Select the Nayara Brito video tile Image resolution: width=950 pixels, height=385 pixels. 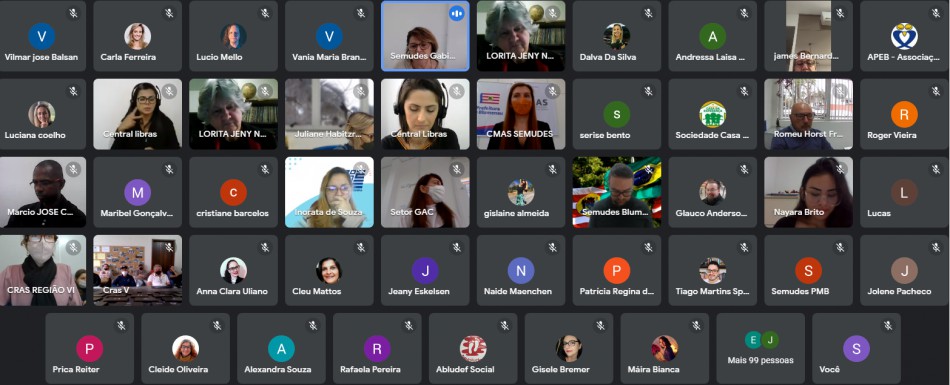point(808,192)
